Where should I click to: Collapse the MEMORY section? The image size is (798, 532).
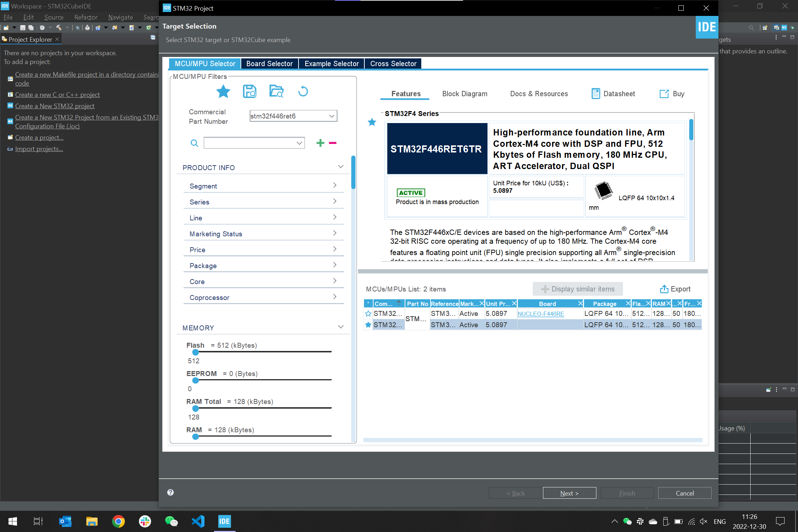[341, 327]
